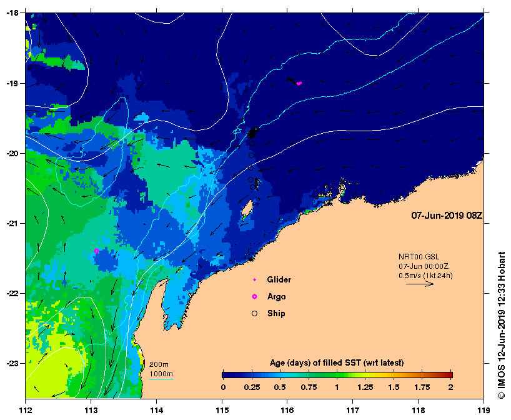Screen dimensions: 511x420
Task: Select the Argo float marker on the map
Action: pyautogui.click(x=97, y=251)
